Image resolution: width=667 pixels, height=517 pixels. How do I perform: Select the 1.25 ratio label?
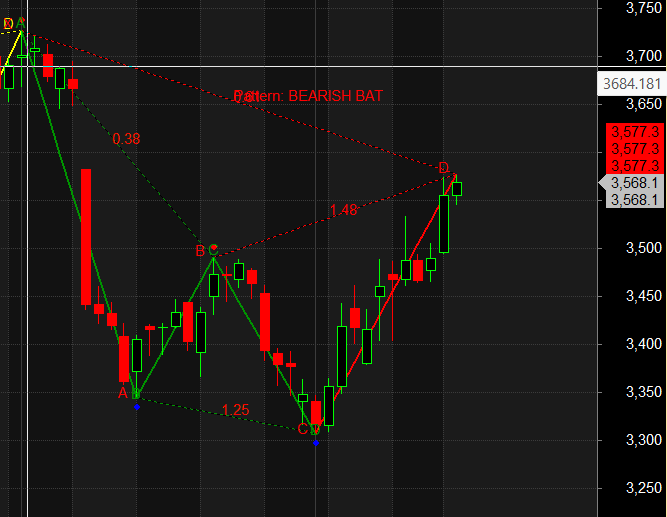point(236,410)
